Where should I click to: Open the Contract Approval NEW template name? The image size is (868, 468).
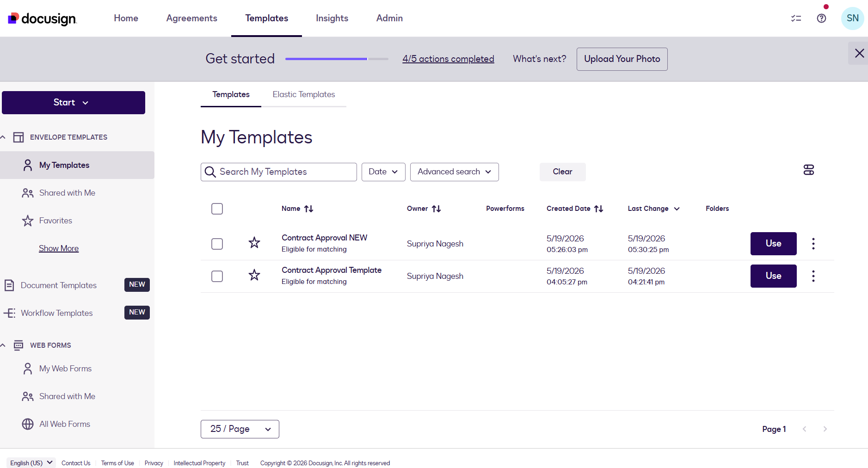[x=324, y=238]
